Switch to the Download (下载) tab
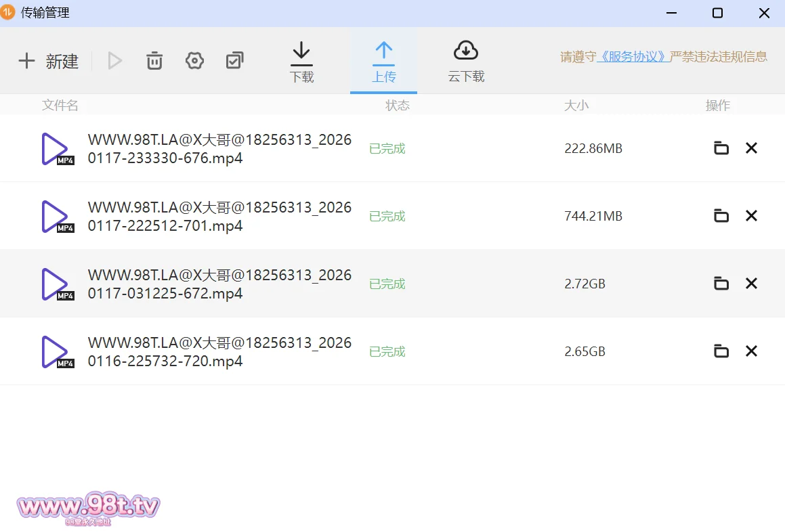The width and height of the screenshot is (785, 532). (x=301, y=62)
